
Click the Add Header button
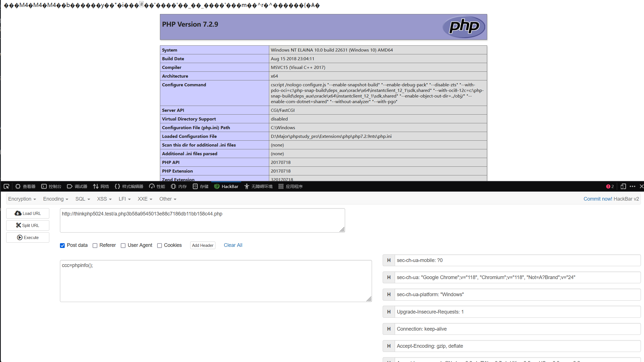pos(203,245)
